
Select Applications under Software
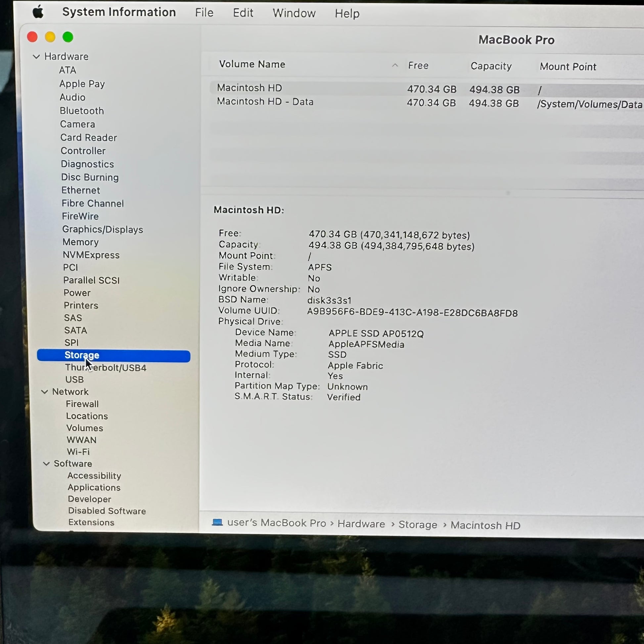[94, 488]
